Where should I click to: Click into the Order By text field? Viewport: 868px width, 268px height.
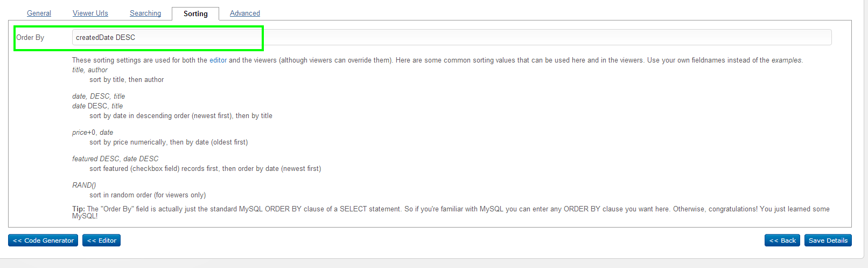click(451, 37)
